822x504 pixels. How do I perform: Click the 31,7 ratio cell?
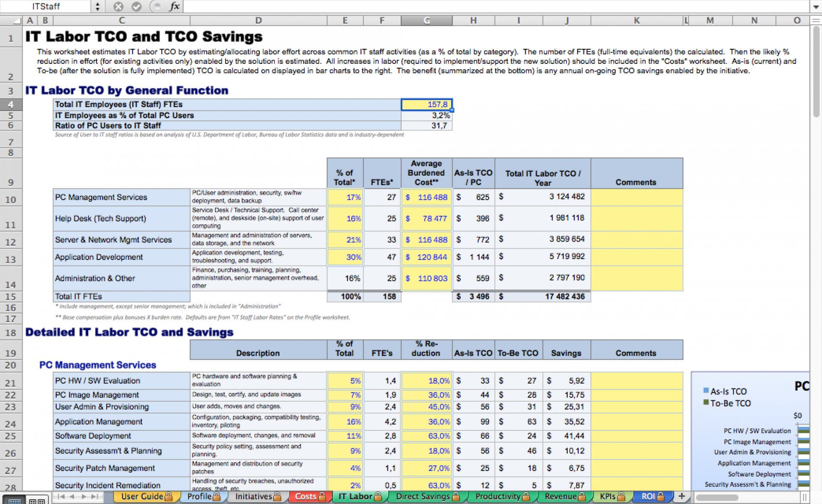(x=426, y=126)
